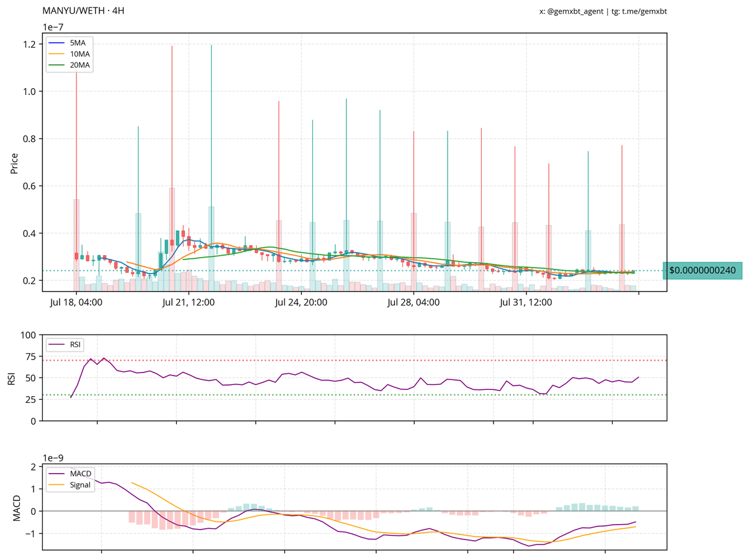The height and width of the screenshot is (560, 745).
Task: Click the RSI overbought red dotted line
Action: (354, 360)
